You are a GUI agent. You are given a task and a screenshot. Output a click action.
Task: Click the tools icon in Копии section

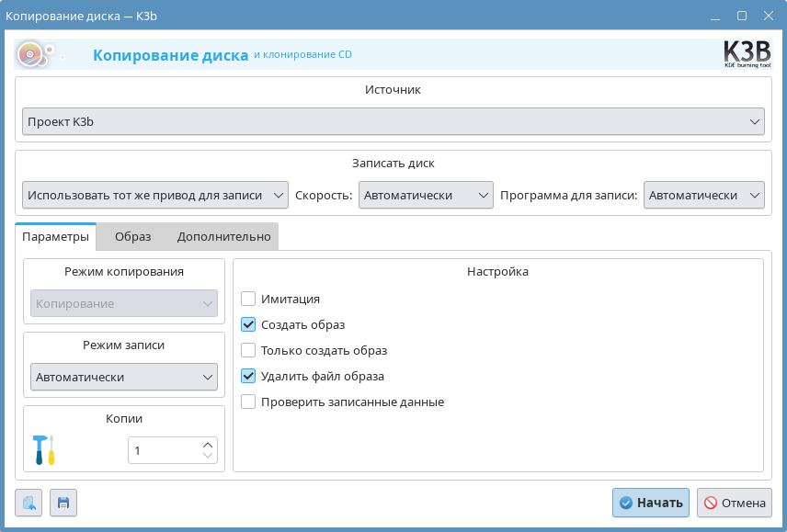coord(43,450)
